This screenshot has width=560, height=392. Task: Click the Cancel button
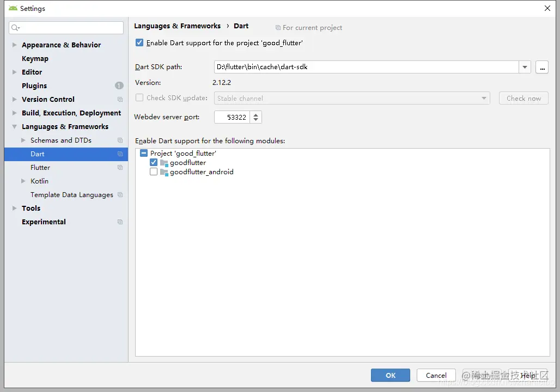pos(436,375)
